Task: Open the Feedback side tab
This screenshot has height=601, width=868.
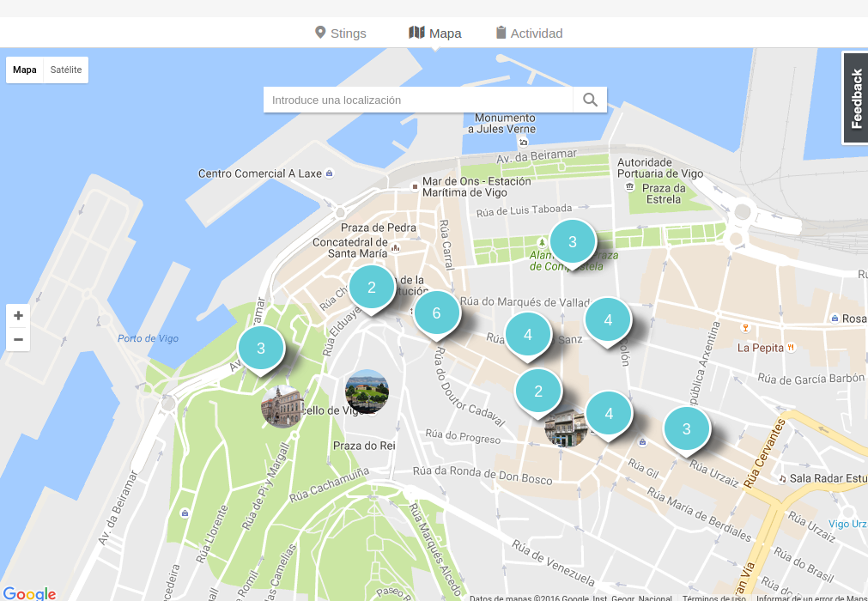Action: [x=856, y=98]
